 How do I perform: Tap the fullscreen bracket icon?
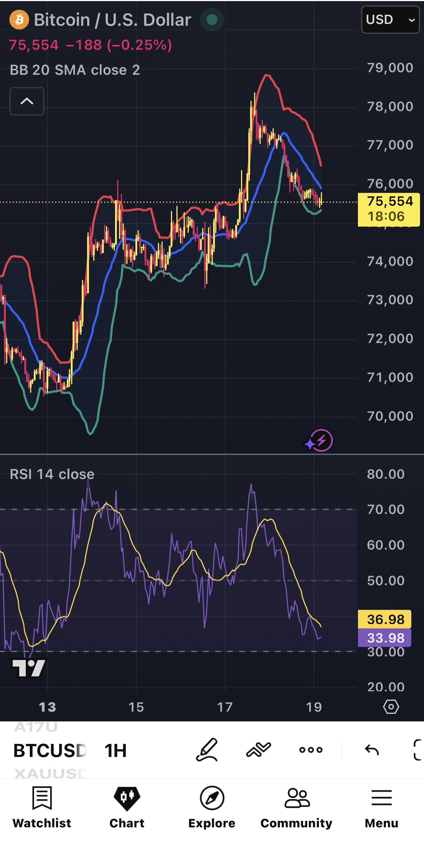pyautogui.click(x=418, y=750)
